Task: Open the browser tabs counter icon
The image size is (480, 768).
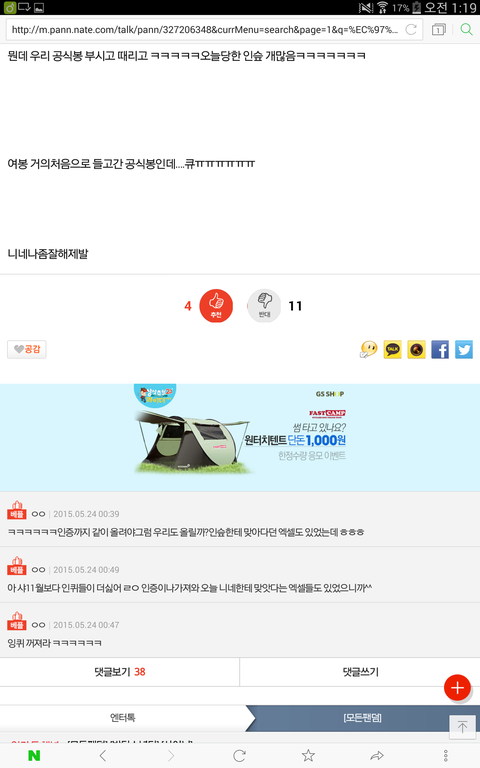Action: [x=438, y=30]
